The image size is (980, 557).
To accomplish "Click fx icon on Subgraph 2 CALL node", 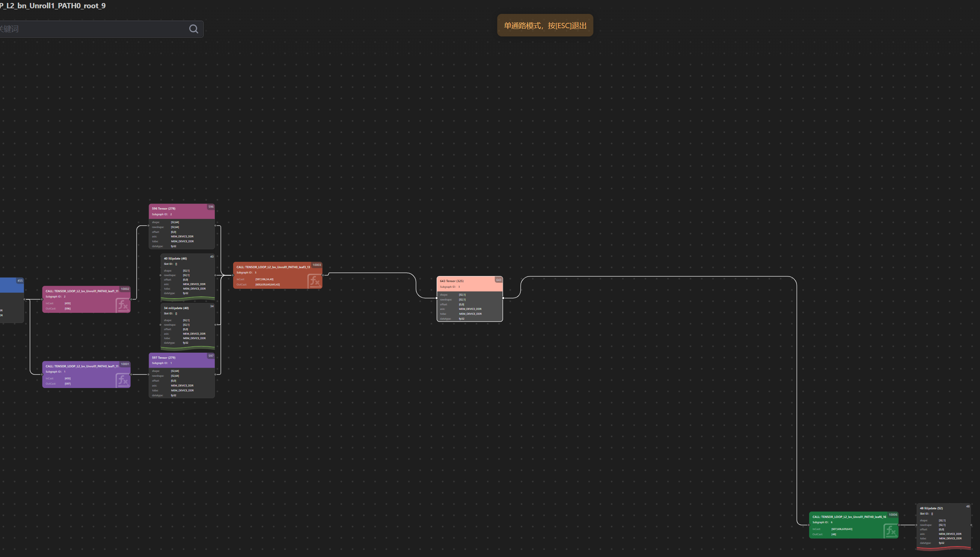I will (123, 305).
